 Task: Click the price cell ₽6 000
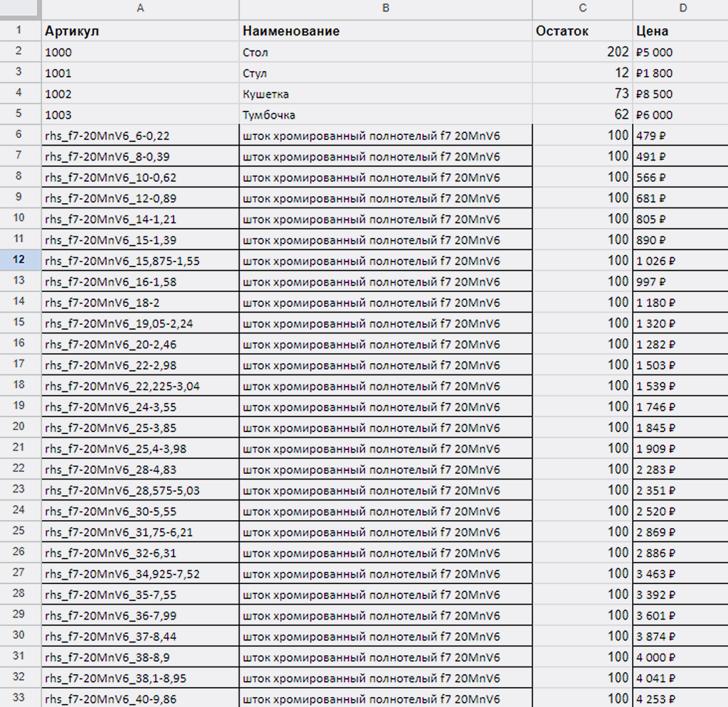680,114
